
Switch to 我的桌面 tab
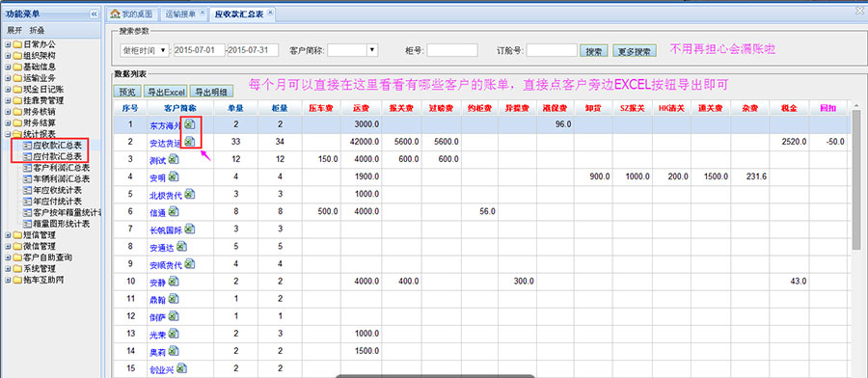132,13
